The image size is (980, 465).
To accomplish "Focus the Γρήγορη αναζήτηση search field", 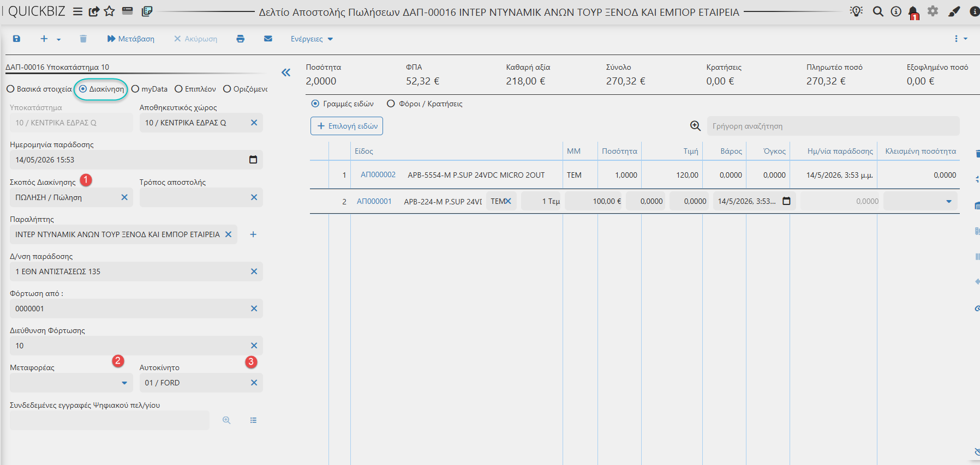I will pos(833,126).
